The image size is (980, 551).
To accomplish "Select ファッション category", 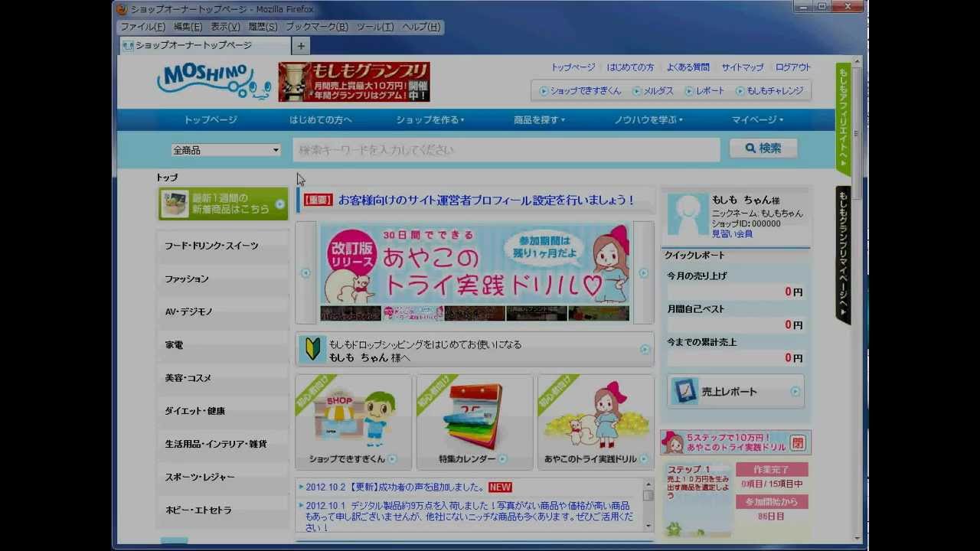I will click(223, 279).
